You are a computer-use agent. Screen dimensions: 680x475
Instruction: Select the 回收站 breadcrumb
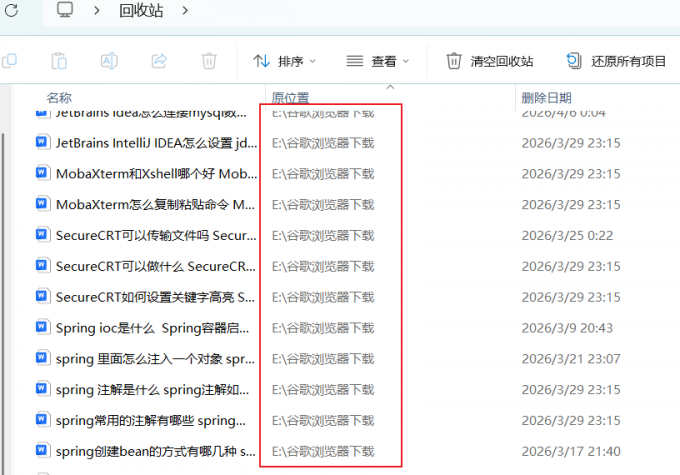[141, 10]
